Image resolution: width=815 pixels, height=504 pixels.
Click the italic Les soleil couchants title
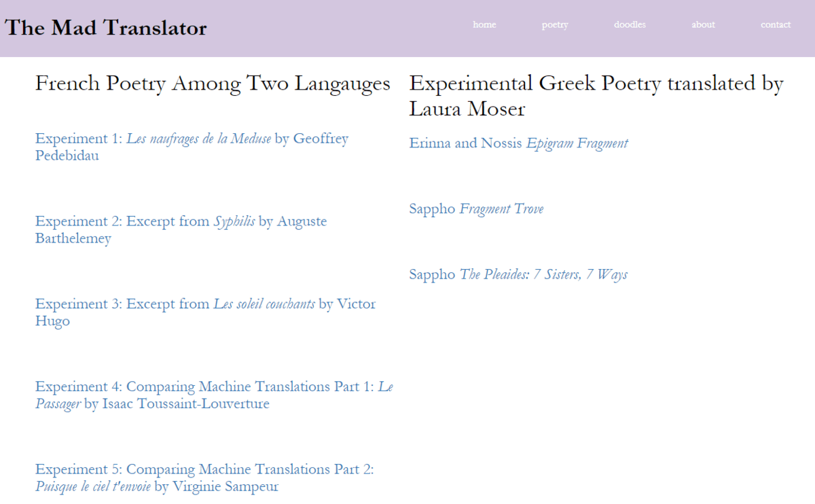(x=264, y=304)
